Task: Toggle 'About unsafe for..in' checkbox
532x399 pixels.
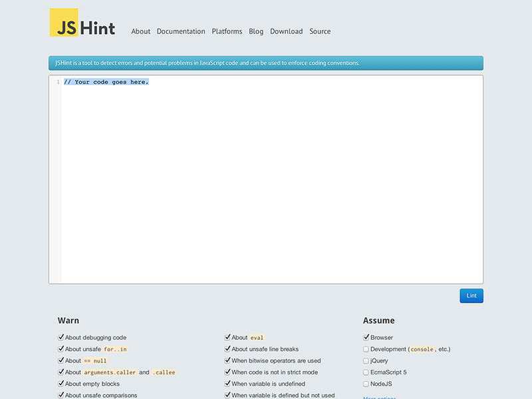Action: [61, 348]
